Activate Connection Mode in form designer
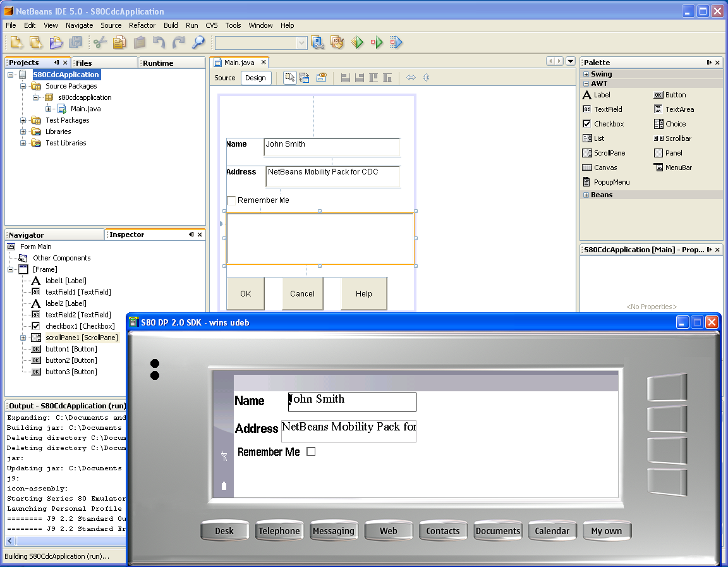 click(305, 78)
